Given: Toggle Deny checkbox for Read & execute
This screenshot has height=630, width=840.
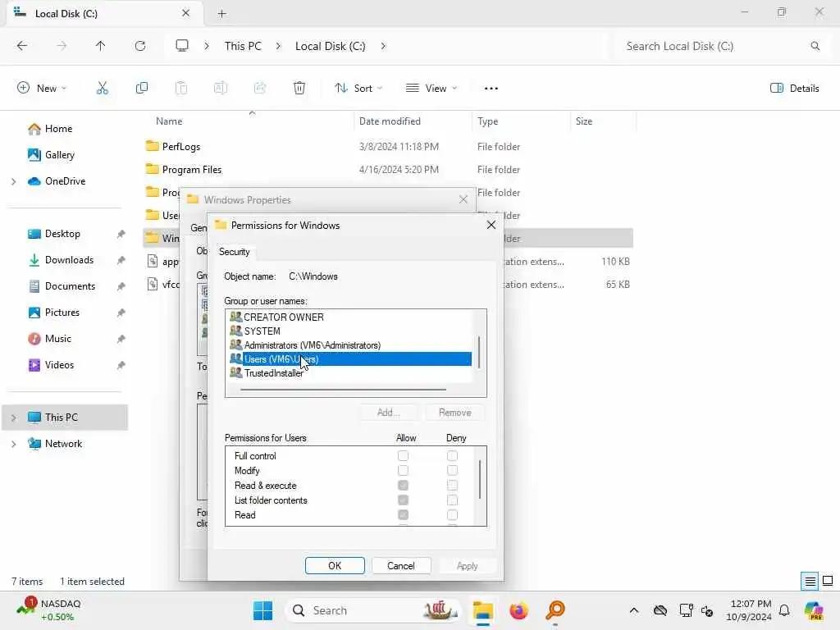Looking at the screenshot, I should pyautogui.click(x=452, y=486).
